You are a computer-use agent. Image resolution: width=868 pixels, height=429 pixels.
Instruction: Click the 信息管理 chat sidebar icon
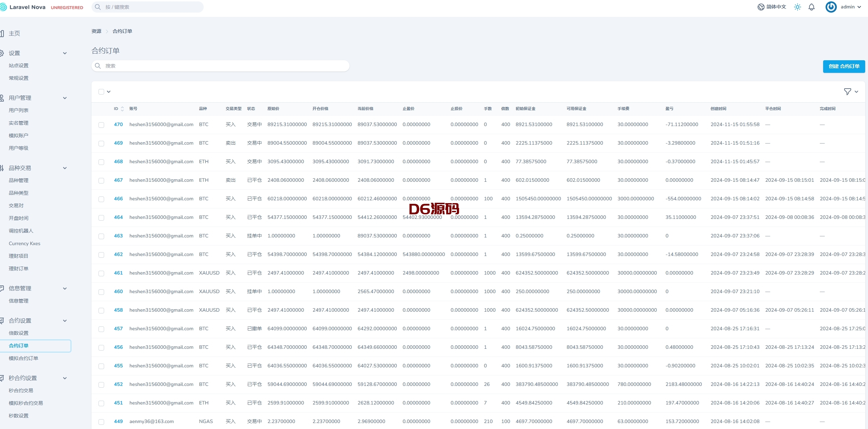[2, 289]
